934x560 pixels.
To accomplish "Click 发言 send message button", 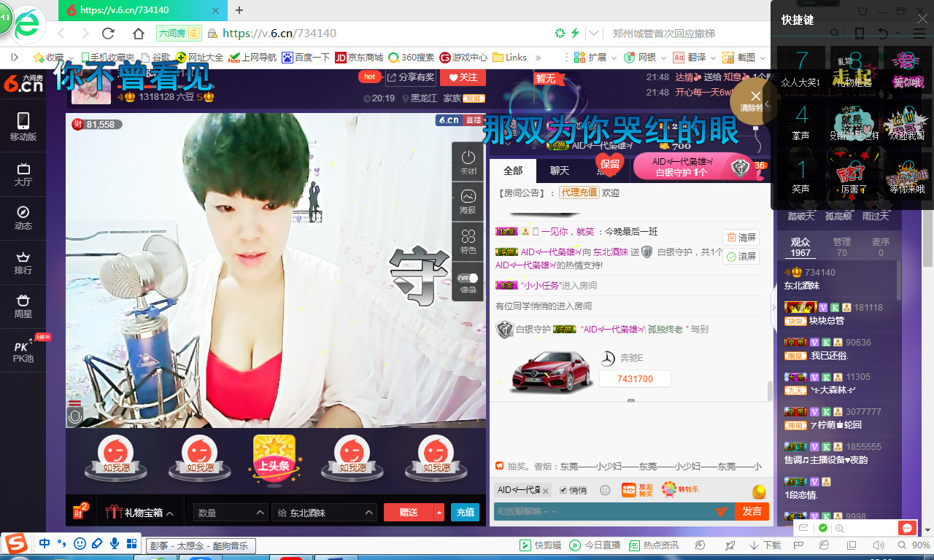I will (x=752, y=511).
